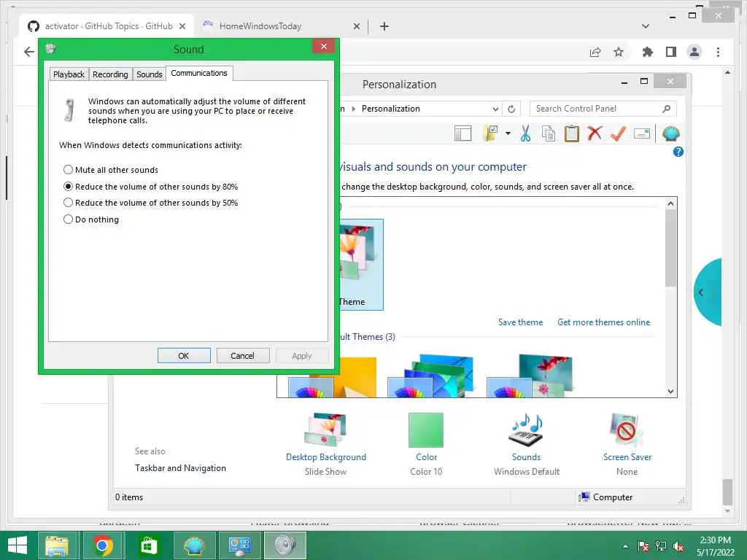Click the Save theme link
Screen dimensions: 747x560
coord(520,322)
